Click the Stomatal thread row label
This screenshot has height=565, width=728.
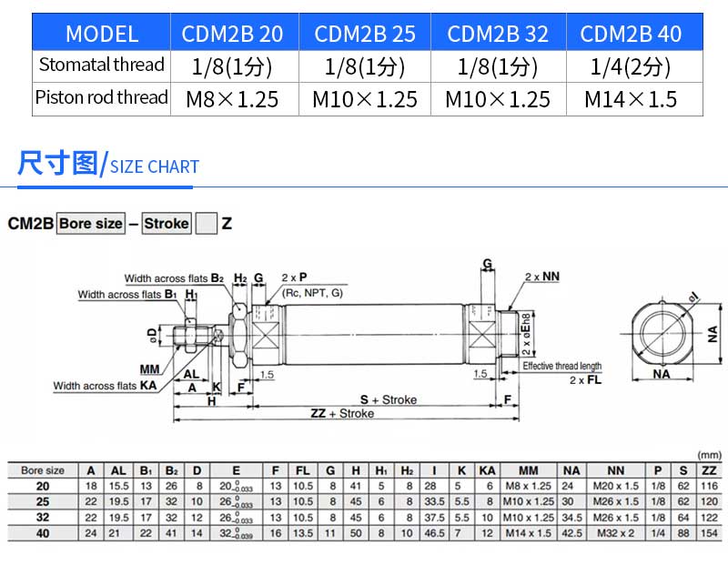102,66
